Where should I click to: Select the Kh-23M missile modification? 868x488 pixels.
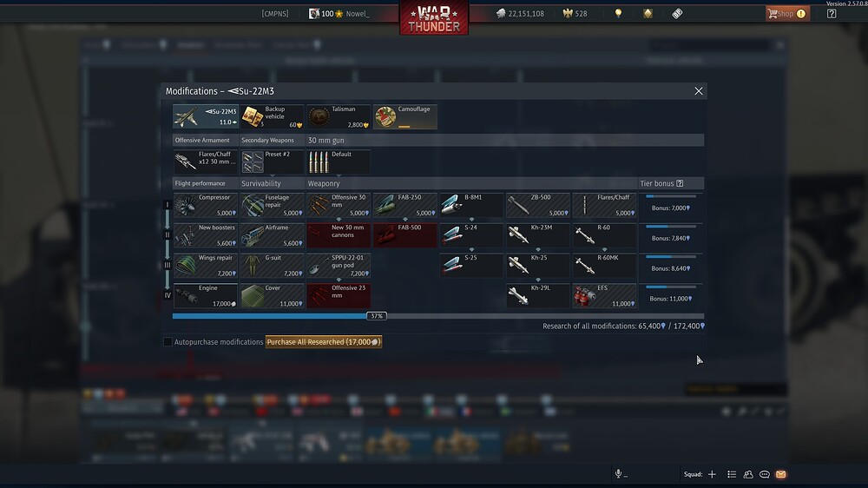coord(537,235)
